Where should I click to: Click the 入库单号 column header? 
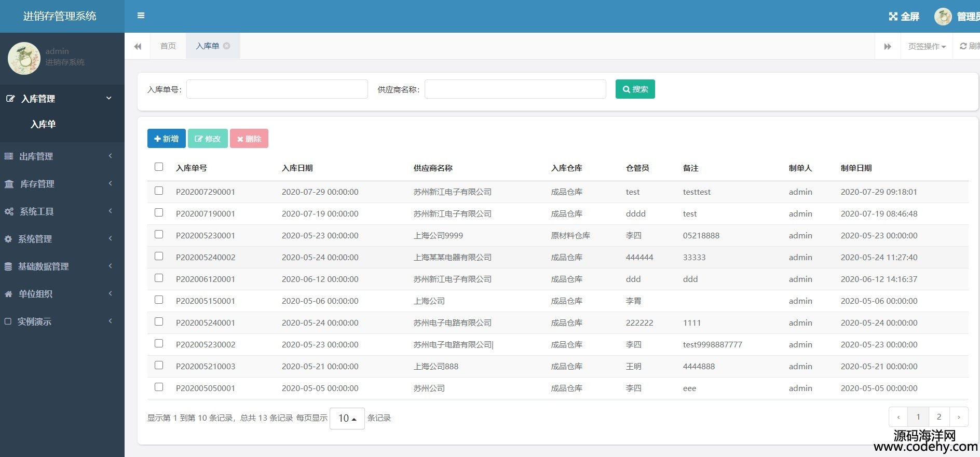pos(192,168)
